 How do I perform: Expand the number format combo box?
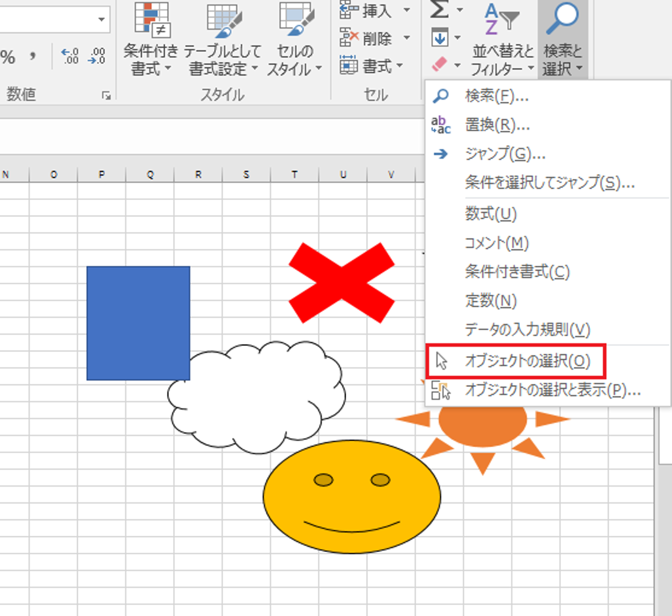tap(101, 19)
